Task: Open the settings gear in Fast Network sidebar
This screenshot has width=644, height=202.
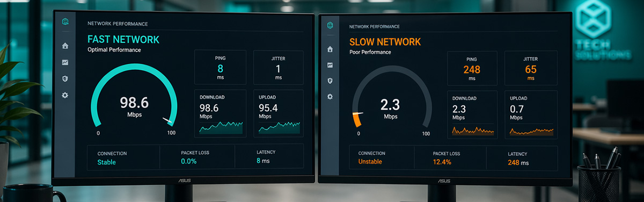Action: pos(65,95)
